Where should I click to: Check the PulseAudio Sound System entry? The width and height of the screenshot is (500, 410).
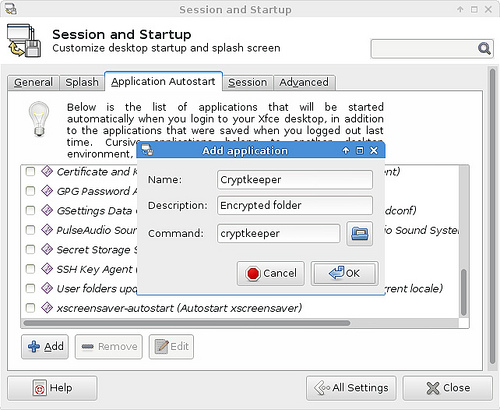(30, 230)
